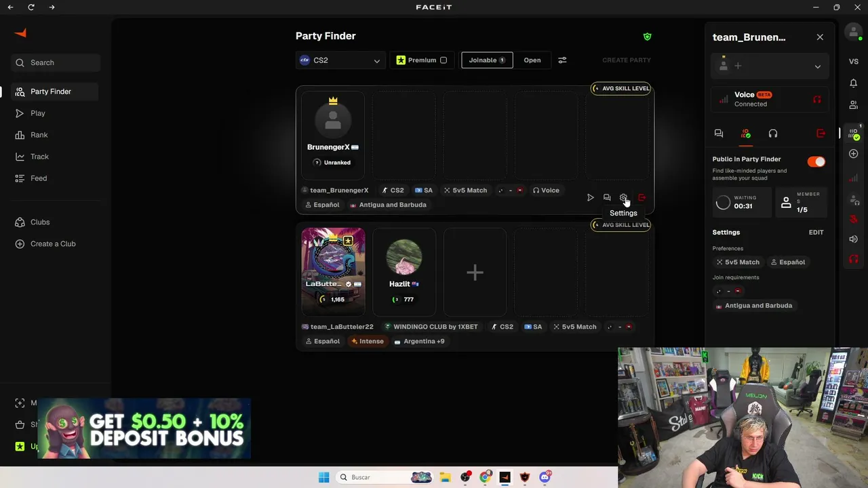This screenshot has height=488, width=868.
Task: Join the empty plus slot in LaButteler22 party
Action: [475, 272]
